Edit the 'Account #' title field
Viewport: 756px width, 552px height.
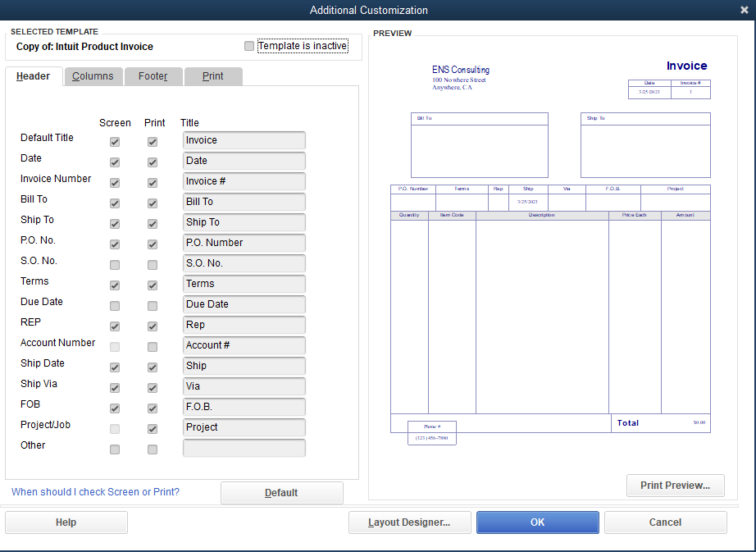tap(244, 345)
